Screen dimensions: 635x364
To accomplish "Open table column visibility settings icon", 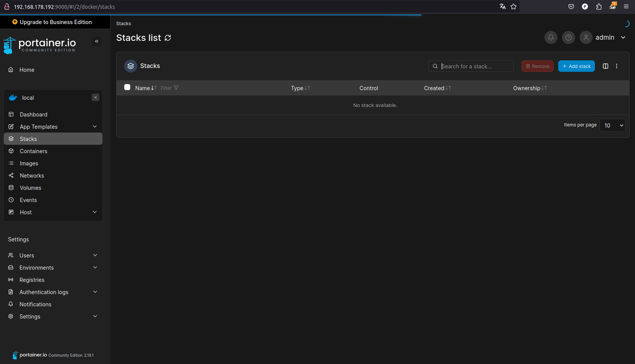I will pos(605,66).
